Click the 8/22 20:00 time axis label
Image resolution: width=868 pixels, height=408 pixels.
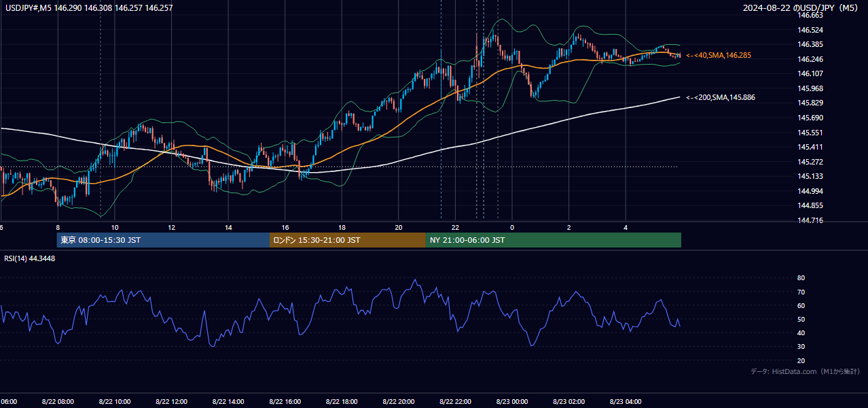399,402
